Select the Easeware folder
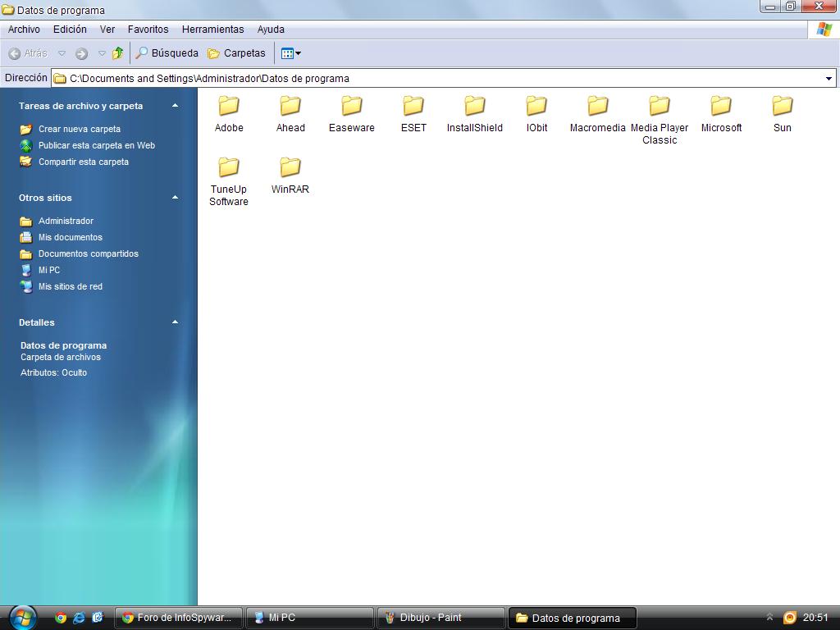Image resolution: width=840 pixels, height=630 pixels. tap(351, 113)
